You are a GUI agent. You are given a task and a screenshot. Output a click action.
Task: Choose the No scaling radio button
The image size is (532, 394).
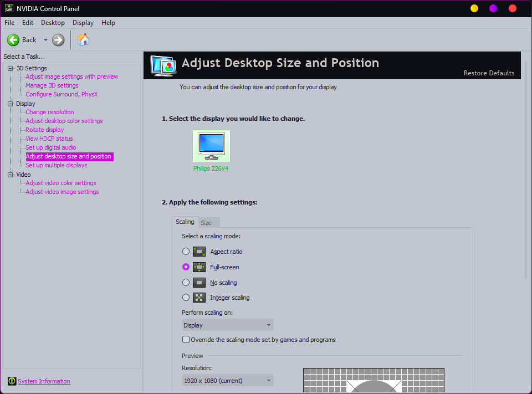186,283
